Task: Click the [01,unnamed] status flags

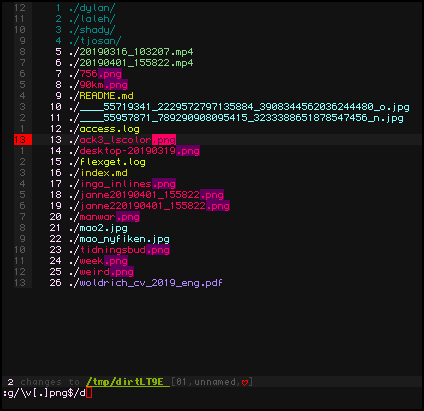Action: coord(212,382)
